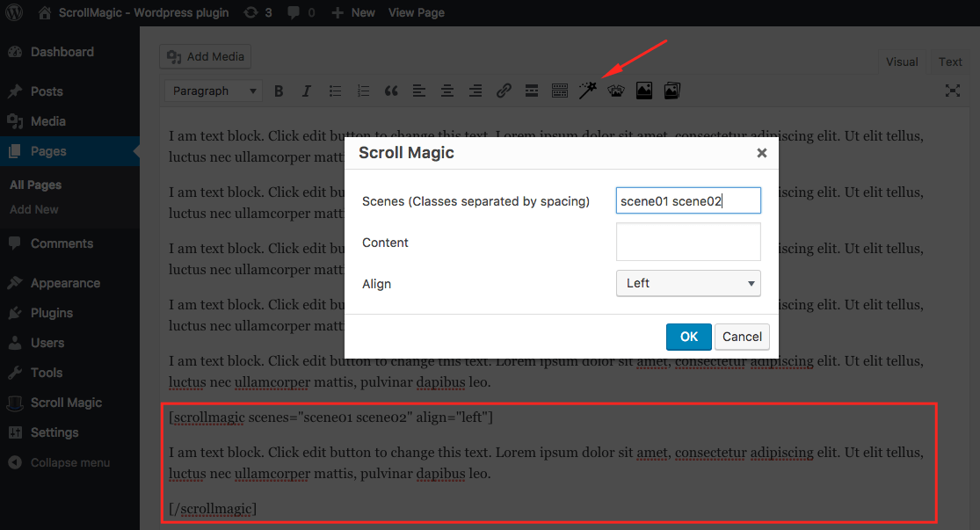This screenshot has width=980, height=530.
Task: Insert a link with the chain icon
Action: 504,91
